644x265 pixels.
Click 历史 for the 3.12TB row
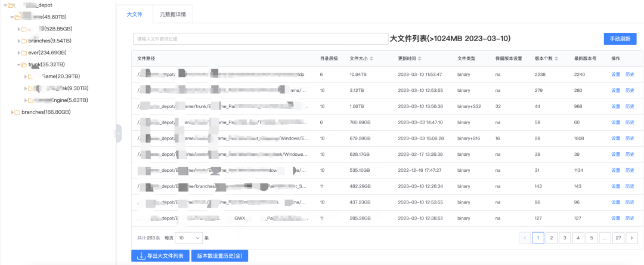pyautogui.click(x=630, y=91)
